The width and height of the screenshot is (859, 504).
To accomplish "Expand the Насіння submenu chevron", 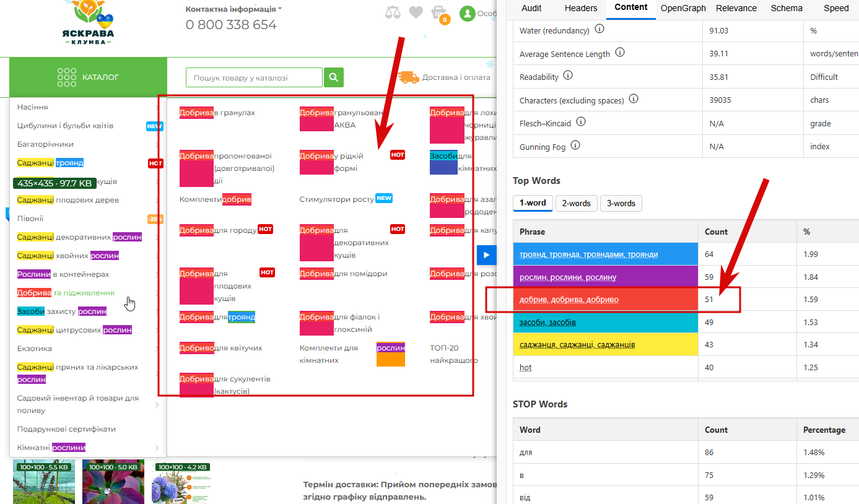I will point(157,107).
